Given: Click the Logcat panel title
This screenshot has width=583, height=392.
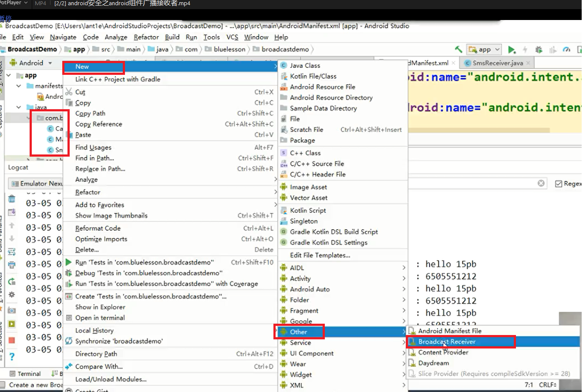Looking at the screenshot, I should click(18, 168).
